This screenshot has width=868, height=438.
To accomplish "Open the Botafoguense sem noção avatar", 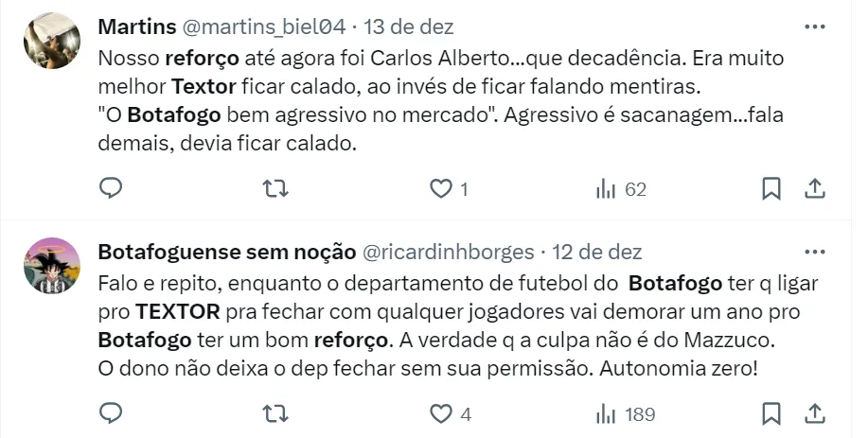I will click(x=51, y=266).
